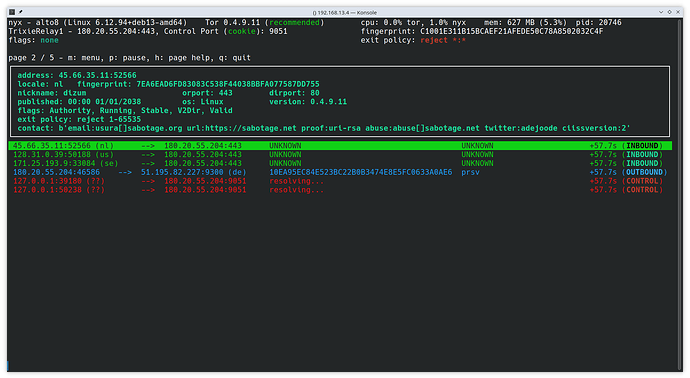Close the Konsole window with X icon
This screenshot has height=378, width=690.
point(678,12)
